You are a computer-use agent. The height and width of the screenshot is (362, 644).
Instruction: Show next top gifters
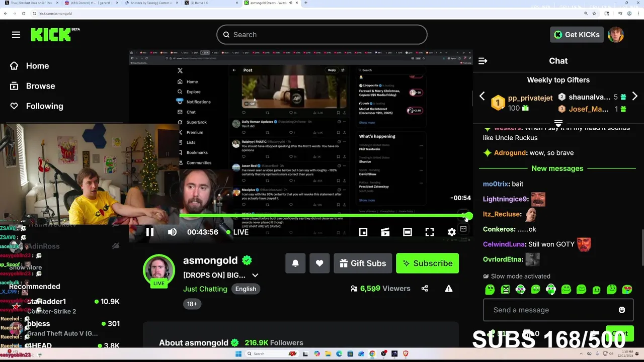(635, 96)
